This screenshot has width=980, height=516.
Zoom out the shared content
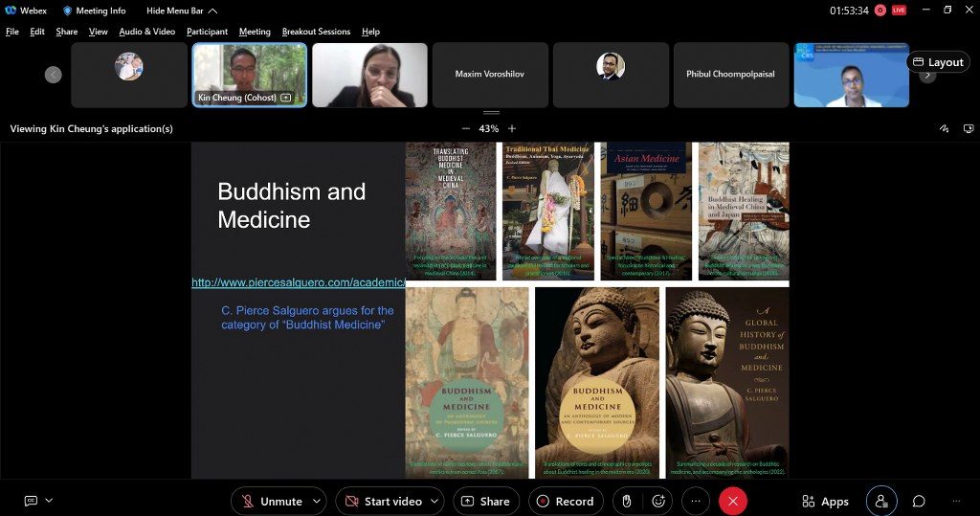pos(466,128)
